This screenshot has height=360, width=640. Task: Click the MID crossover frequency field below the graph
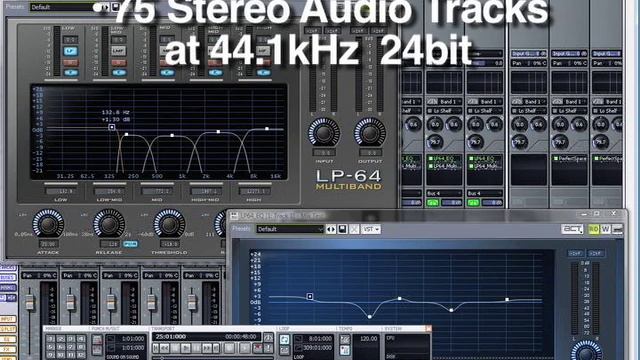pos(157,191)
